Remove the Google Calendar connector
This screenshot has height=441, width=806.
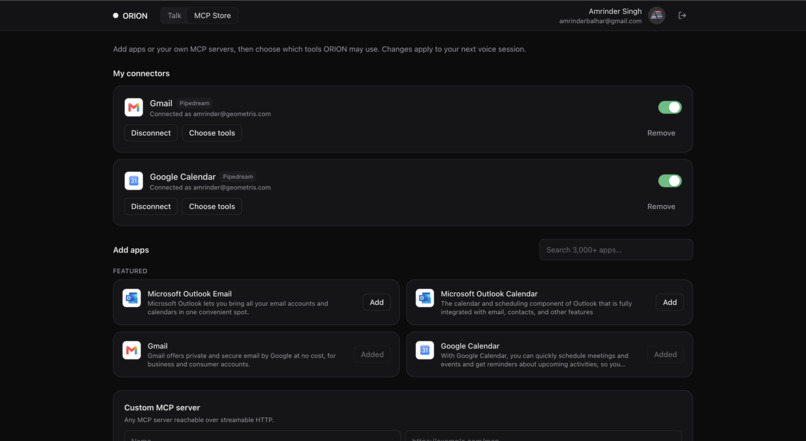pos(661,207)
